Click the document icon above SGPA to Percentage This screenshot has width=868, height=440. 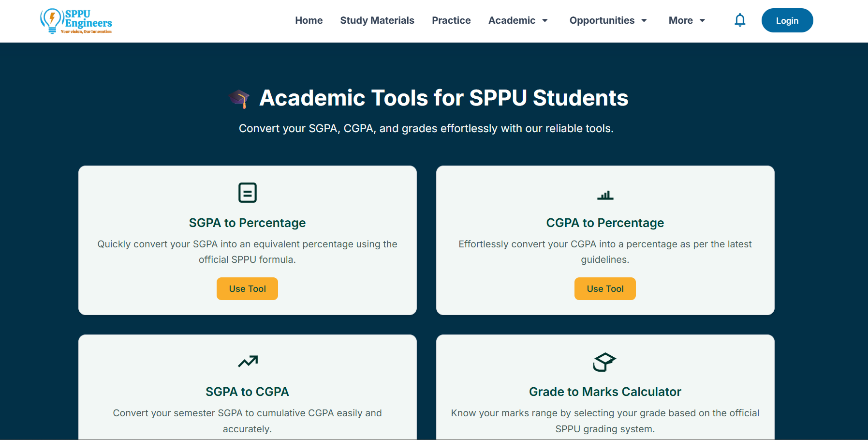click(x=247, y=192)
